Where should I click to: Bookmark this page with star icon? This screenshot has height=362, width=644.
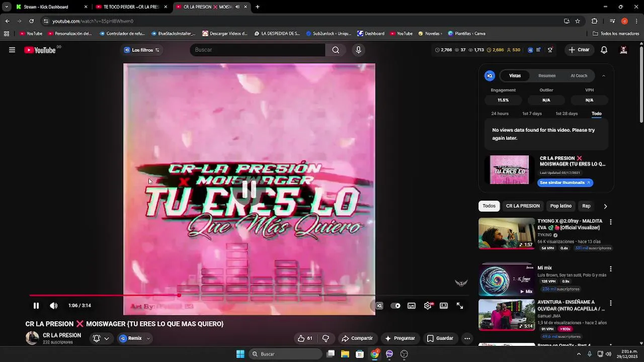pos(578,21)
